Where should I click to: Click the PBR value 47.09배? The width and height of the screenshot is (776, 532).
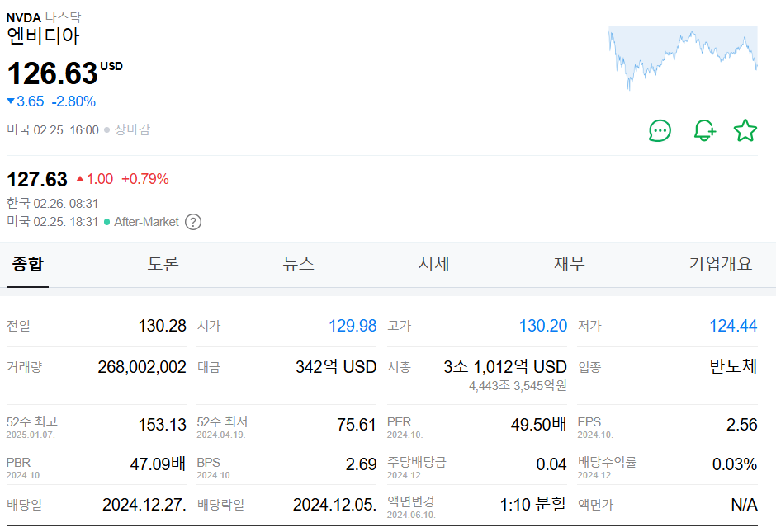coord(158,464)
